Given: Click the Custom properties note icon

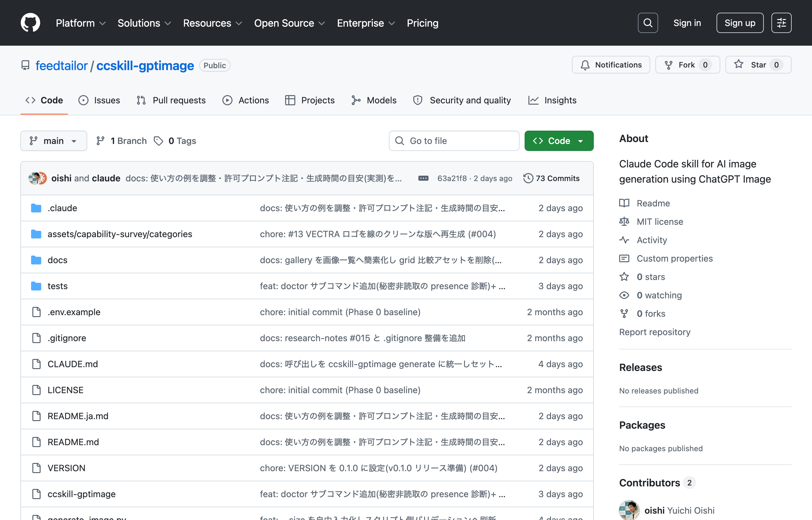Looking at the screenshot, I should (624, 259).
